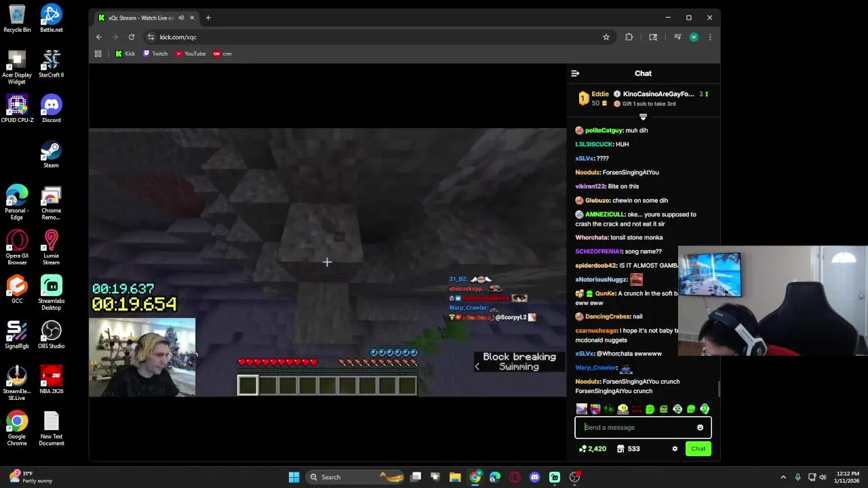Viewport: 868px width, 488px height.
Task: Launch Opera GX Browser shortcut
Action: pyautogui.click(x=17, y=248)
